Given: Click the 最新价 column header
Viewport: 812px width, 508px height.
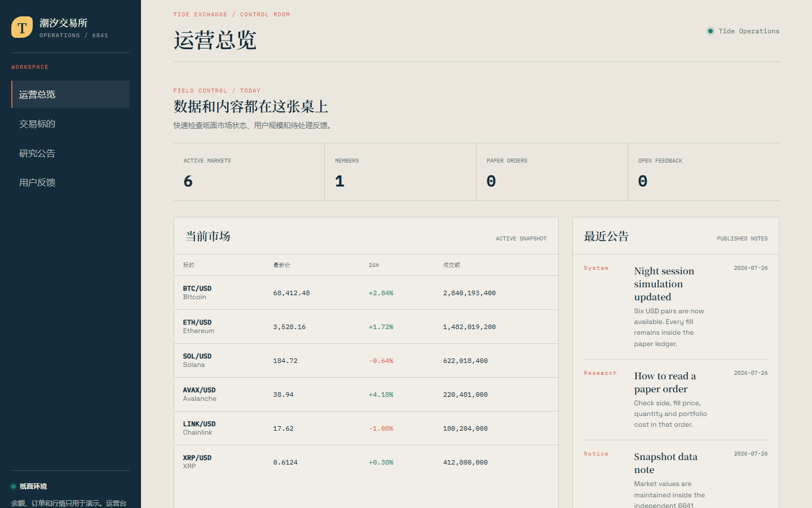Looking at the screenshot, I should [x=282, y=265].
